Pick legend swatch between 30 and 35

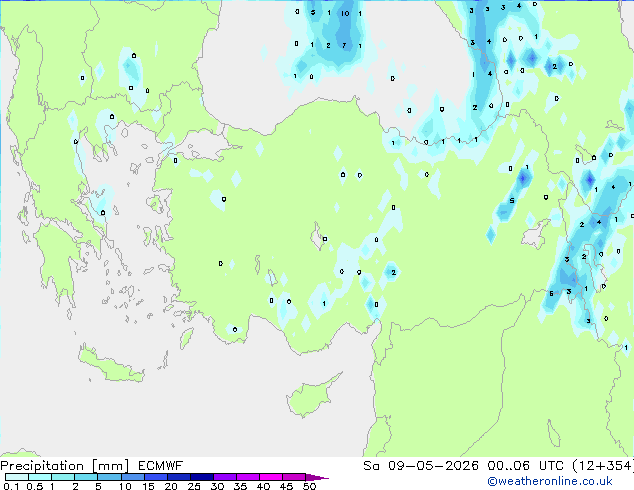click(225, 477)
